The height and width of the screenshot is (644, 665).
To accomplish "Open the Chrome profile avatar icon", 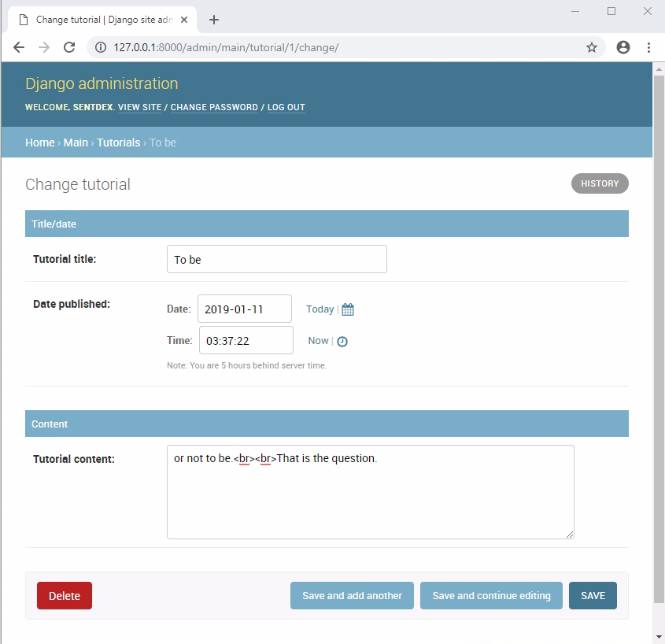I will (623, 47).
